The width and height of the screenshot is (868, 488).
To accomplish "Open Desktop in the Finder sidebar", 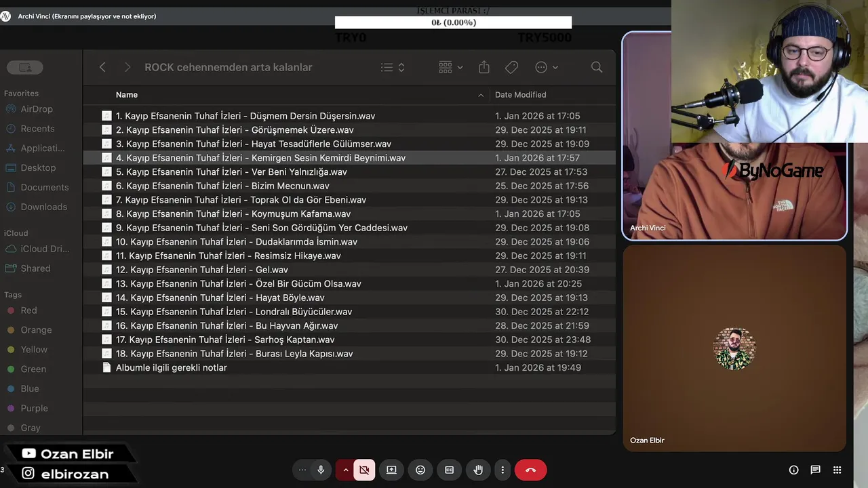I will pyautogui.click(x=31, y=168).
